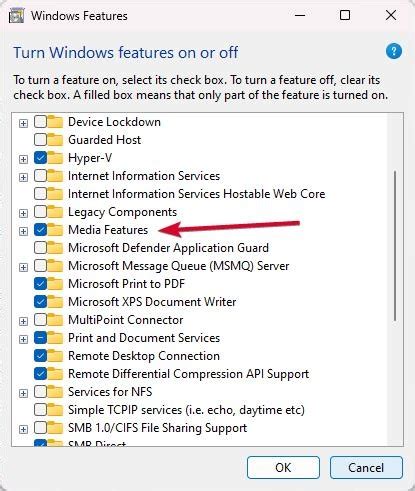Select the Remote Desktop Connection folder icon
415x491 pixels.
point(56,356)
